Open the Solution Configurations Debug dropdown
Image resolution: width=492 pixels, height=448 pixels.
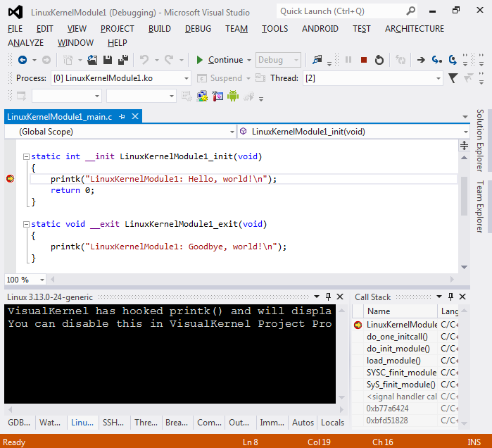[x=278, y=60]
